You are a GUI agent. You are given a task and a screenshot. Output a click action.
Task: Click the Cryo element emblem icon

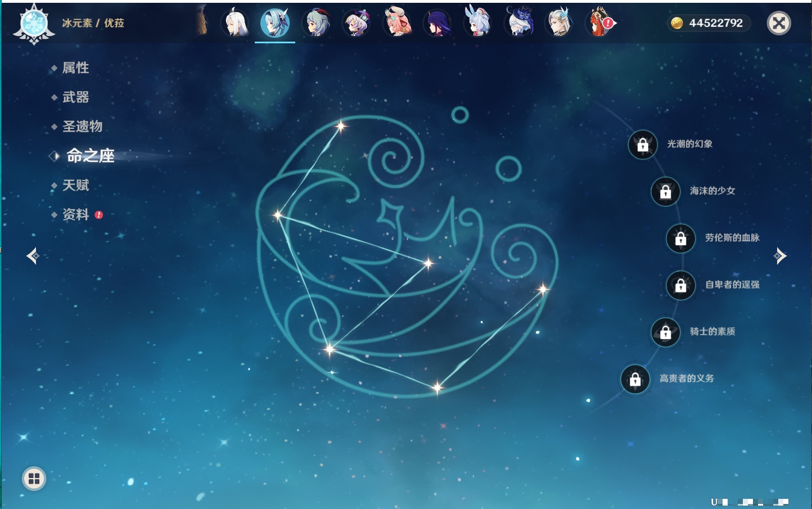(x=34, y=24)
